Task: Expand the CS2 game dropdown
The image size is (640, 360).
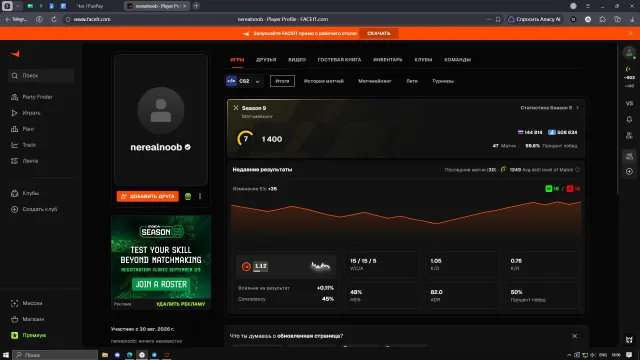Action: (x=243, y=81)
